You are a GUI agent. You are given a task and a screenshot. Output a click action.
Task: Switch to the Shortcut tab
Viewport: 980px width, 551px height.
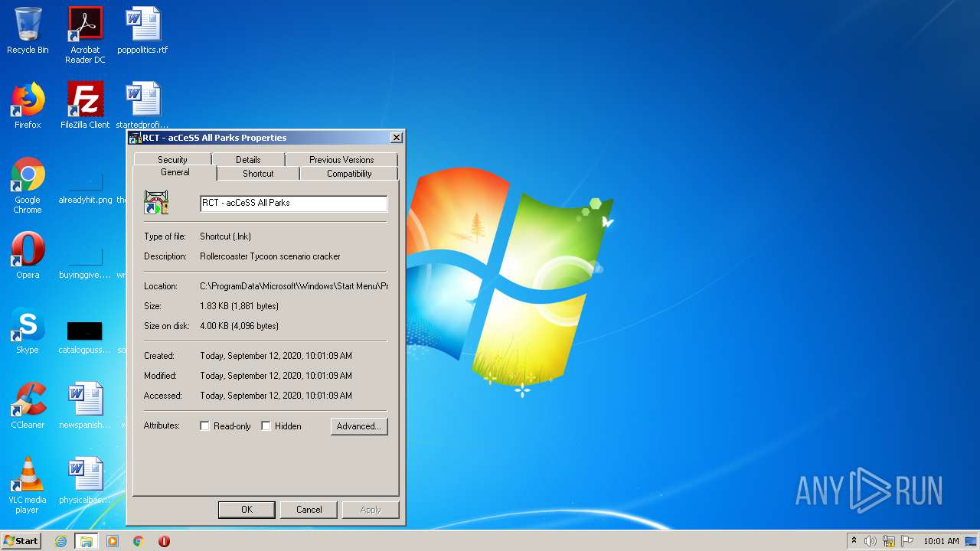[258, 174]
